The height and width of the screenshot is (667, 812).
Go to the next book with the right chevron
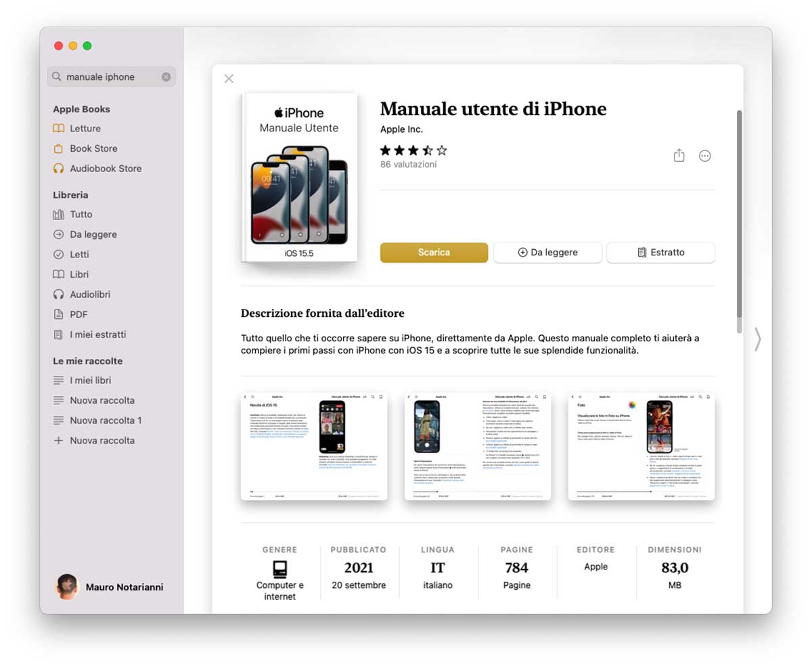coord(758,339)
